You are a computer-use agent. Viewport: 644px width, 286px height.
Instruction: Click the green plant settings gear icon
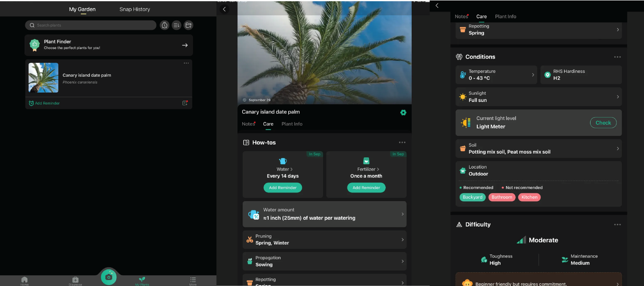click(403, 113)
